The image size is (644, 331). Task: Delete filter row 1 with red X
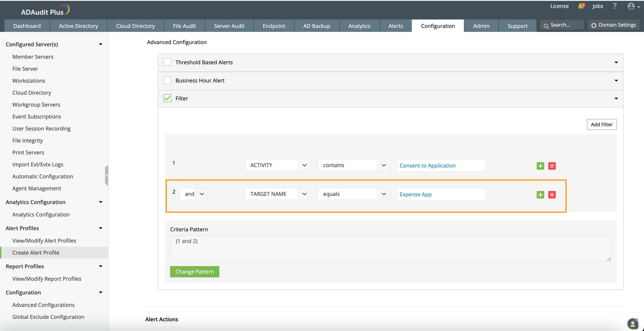(x=552, y=166)
